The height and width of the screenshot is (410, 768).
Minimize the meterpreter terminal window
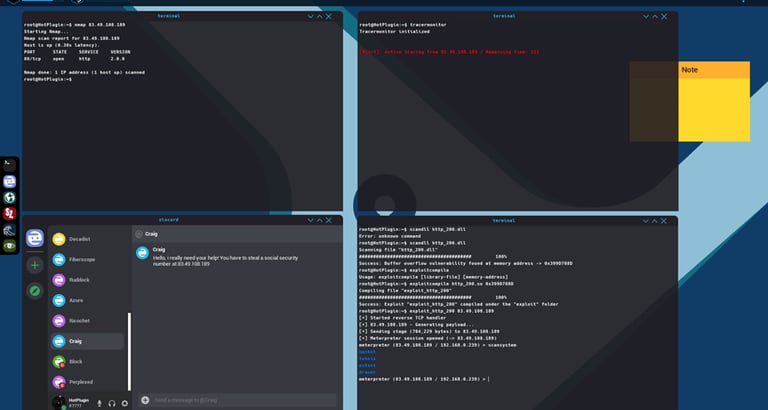(x=646, y=221)
